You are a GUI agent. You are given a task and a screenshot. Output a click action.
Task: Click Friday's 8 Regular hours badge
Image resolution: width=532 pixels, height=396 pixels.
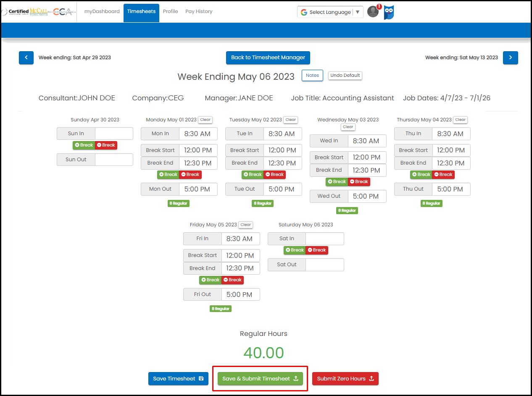221,309
